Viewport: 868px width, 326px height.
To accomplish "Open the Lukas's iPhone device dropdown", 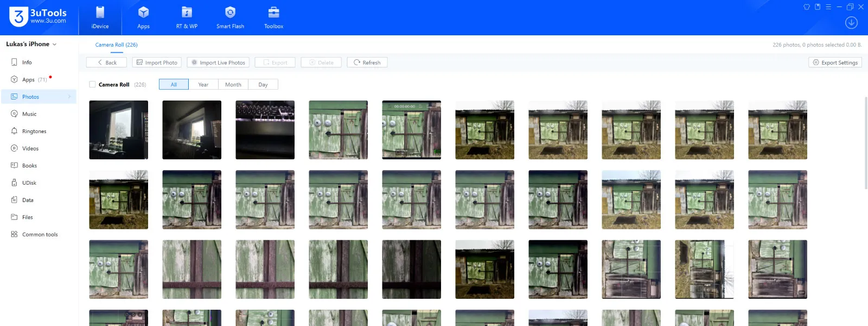I will click(31, 44).
